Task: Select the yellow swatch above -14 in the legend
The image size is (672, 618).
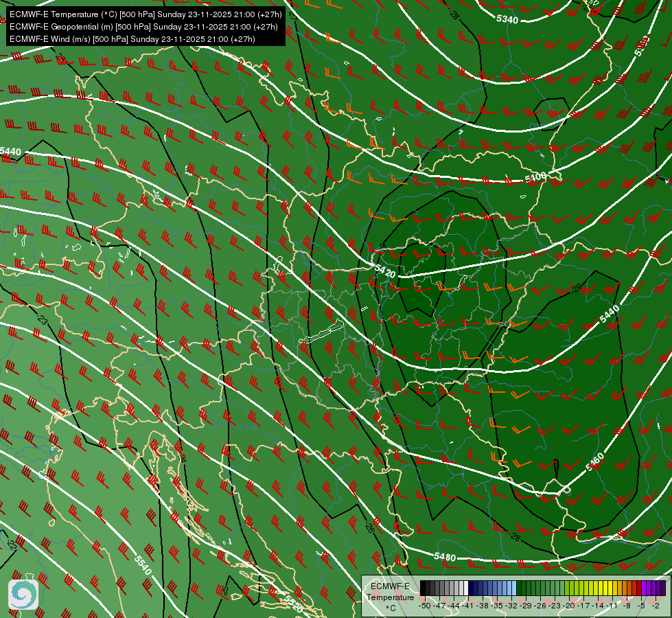Action: [x=600, y=588]
